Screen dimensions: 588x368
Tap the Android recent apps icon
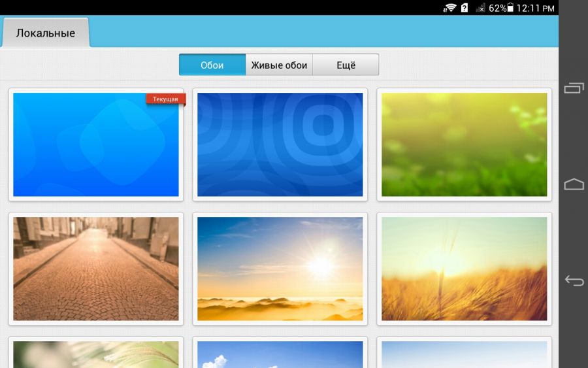coord(574,88)
